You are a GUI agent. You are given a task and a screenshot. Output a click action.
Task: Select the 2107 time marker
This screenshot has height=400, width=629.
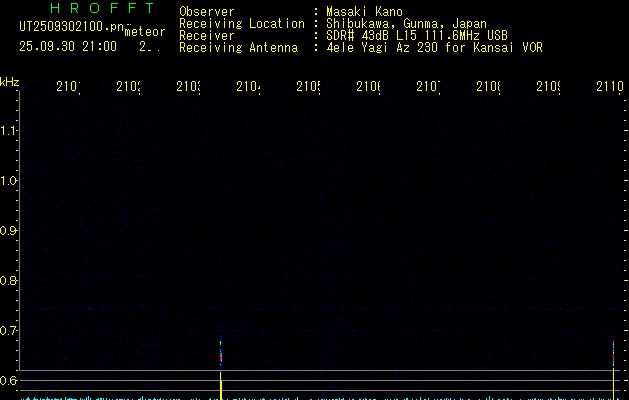428,87
